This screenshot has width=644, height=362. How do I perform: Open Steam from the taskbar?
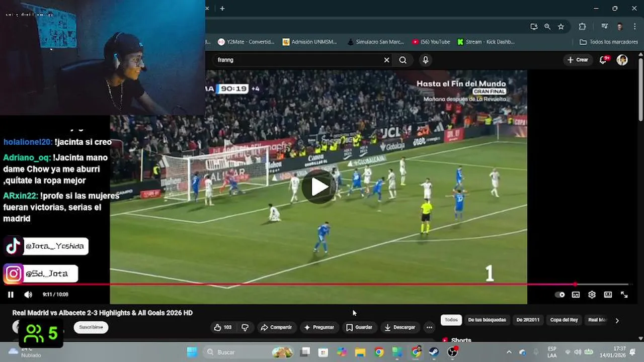tap(434, 352)
